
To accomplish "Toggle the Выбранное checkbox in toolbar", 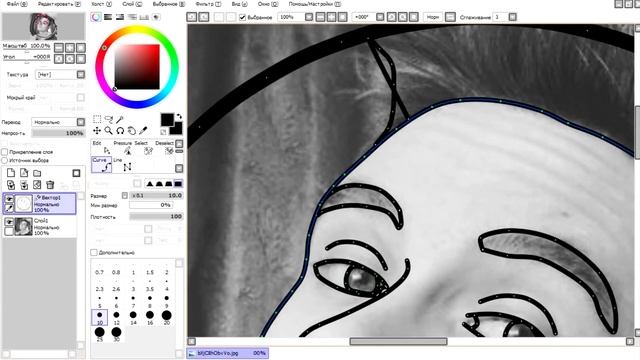I will click(x=242, y=17).
